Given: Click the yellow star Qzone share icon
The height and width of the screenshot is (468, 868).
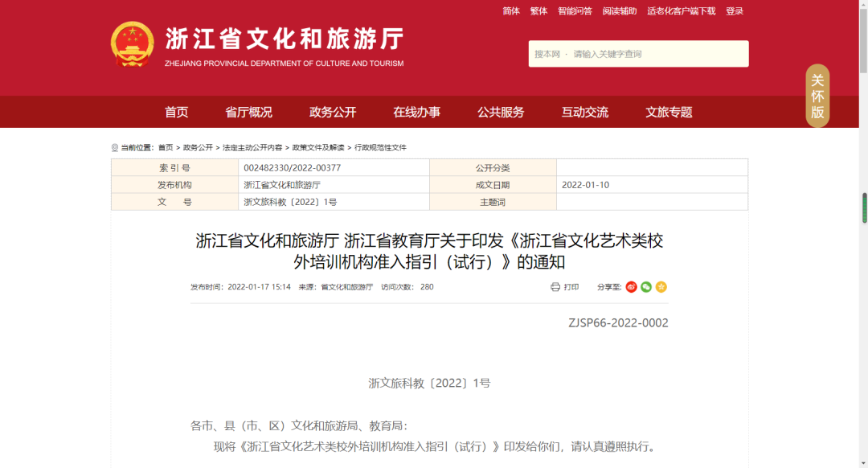Looking at the screenshot, I should click(x=661, y=287).
